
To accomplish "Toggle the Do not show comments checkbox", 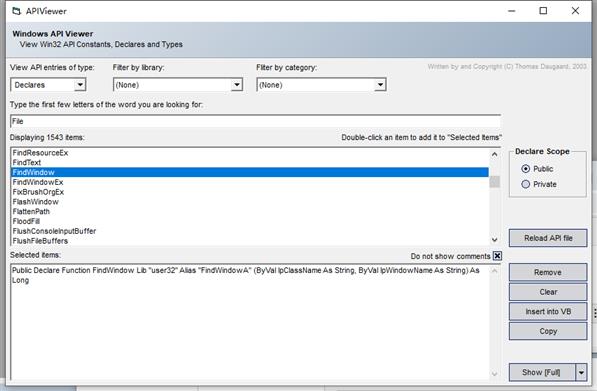I will pyautogui.click(x=497, y=256).
